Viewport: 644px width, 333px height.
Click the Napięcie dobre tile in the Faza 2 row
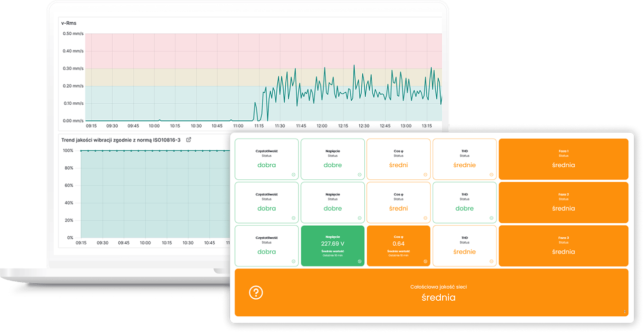(333, 203)
